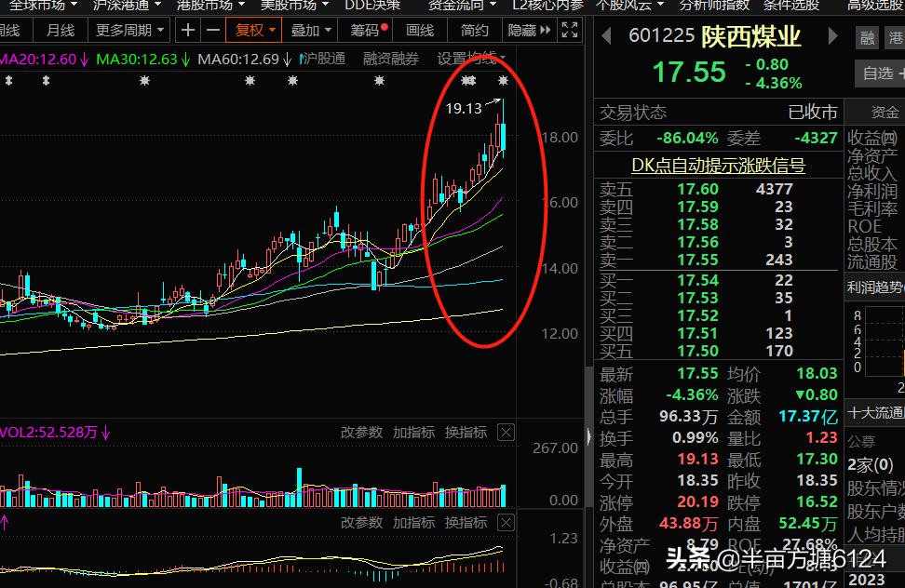Click the 融 margin trading badge
Viewport: 905px width, 588px height.
coord(867,38)
